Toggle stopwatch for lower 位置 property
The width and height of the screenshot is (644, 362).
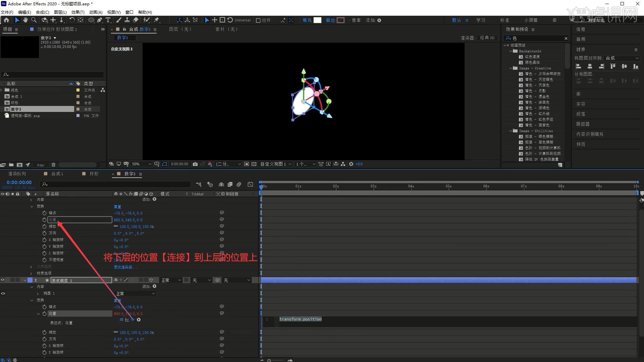44,314
